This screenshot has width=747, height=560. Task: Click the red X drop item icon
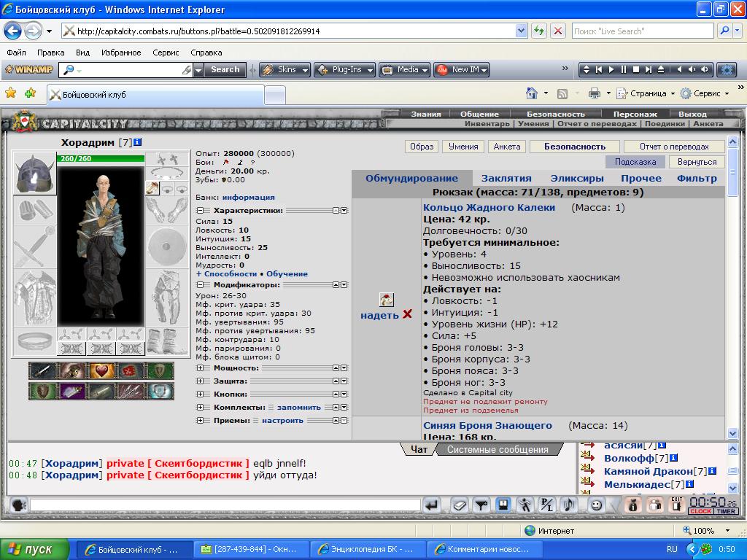pyautogui.click(x=407, y=314)
